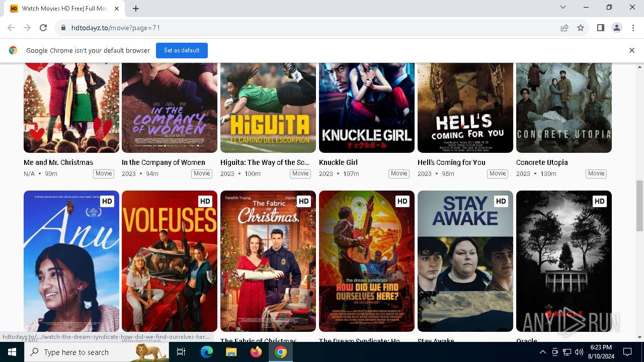
Task: Launch Firefox from the taskbar
Action: click(x=256, y=352)
